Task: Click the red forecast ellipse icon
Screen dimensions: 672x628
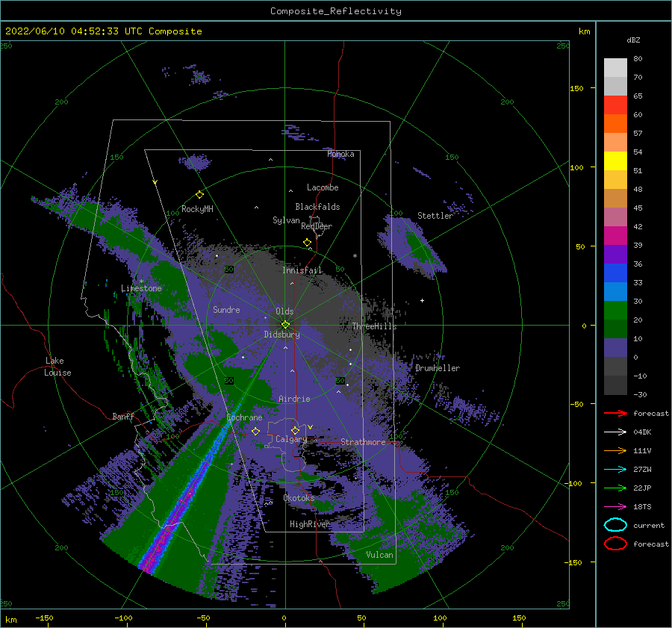Action: (615, 544)
